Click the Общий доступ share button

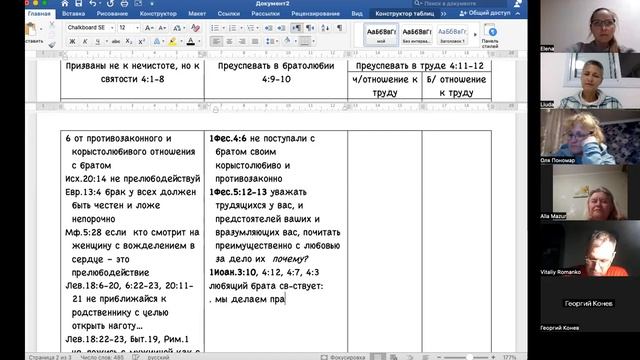pos(485,13)
